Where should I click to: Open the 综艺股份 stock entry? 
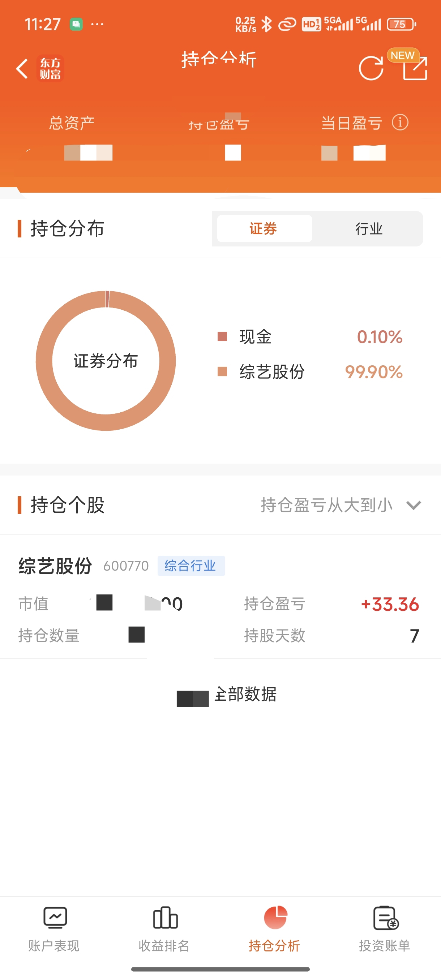point(220,597)
